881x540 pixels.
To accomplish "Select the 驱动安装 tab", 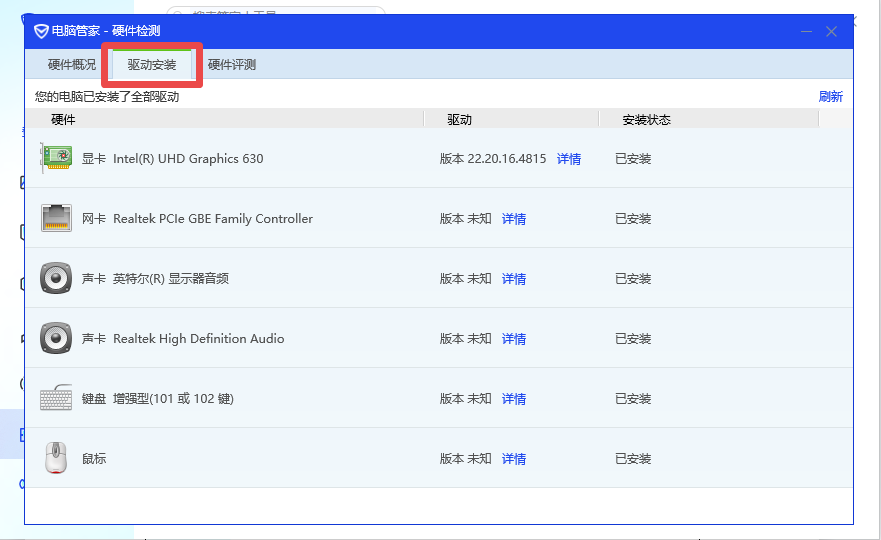I will [x=152, y=65].
